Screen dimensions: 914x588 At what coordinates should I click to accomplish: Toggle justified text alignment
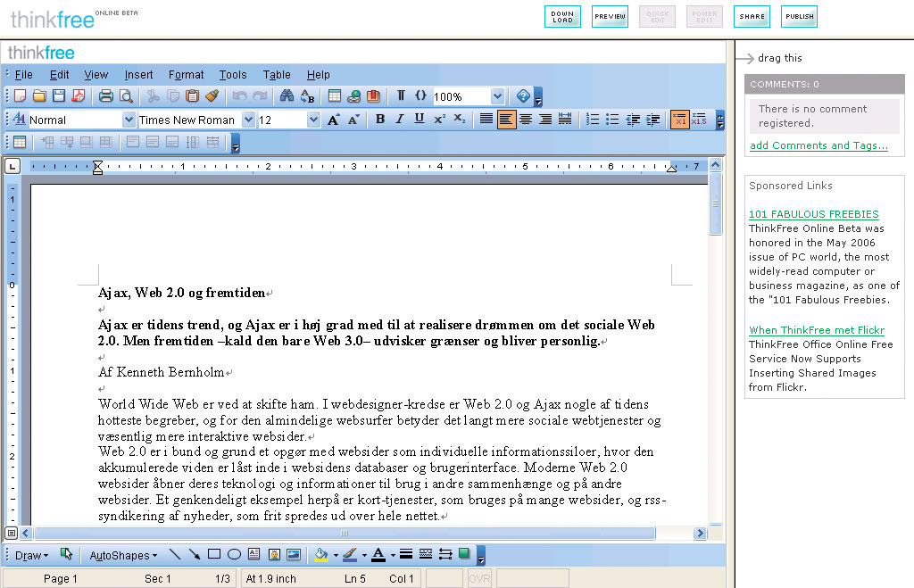(486, 120)
